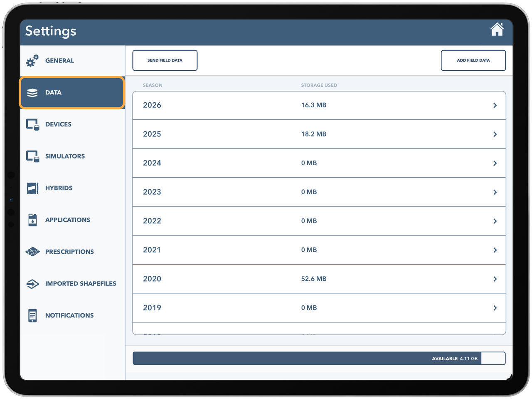
Task: Click 0 MB in the 2022 row
Action: (x=309, y=221)
